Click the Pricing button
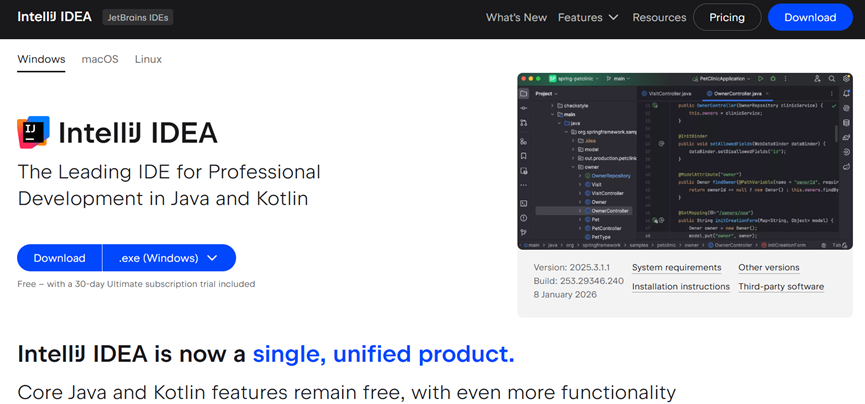This screenshot has height=404, width=865. click(x=727, y=17)
